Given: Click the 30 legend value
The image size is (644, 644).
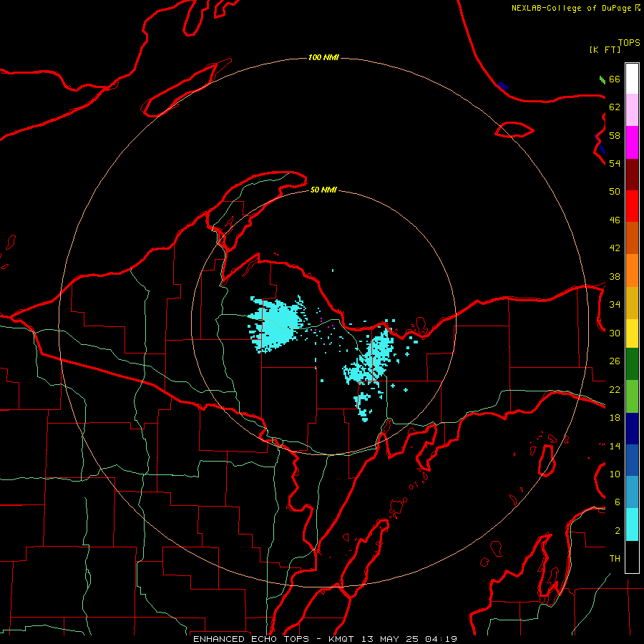Looking at the screenshot, I should click(x=615, y=333).
